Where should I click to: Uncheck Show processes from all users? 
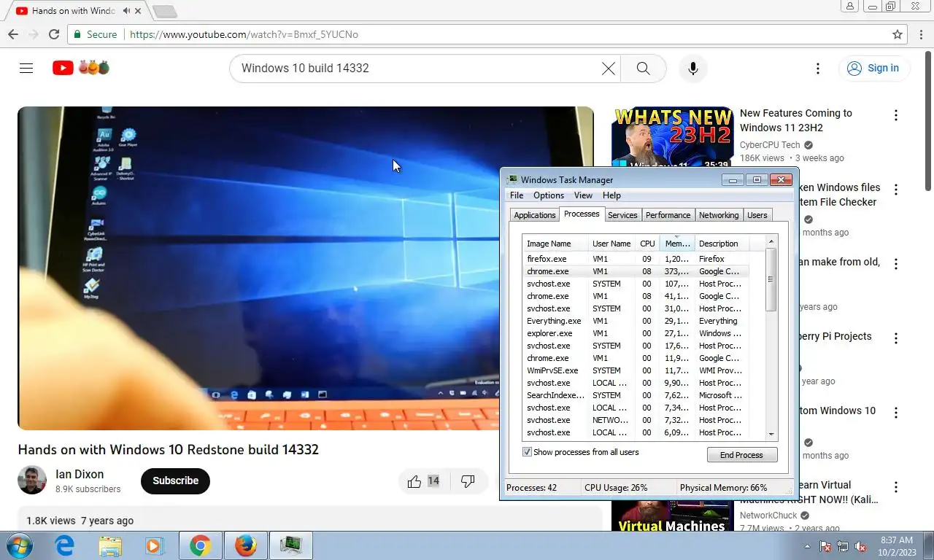pos(528,452)
